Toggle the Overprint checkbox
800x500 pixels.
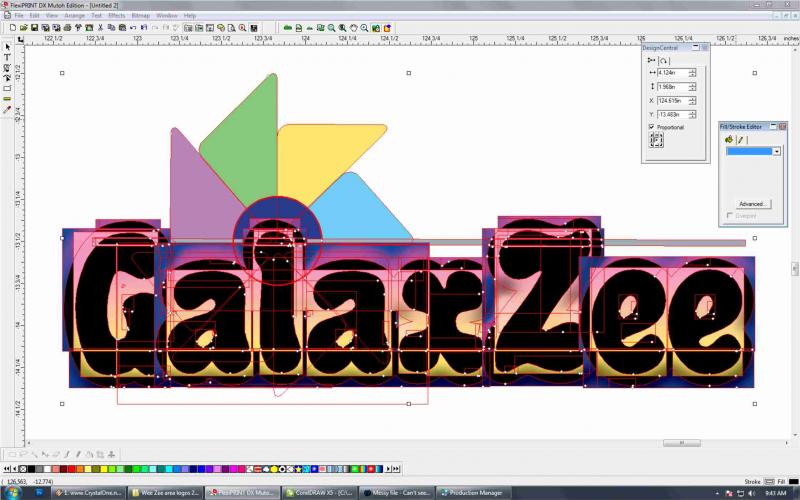[x=729, y=216]
